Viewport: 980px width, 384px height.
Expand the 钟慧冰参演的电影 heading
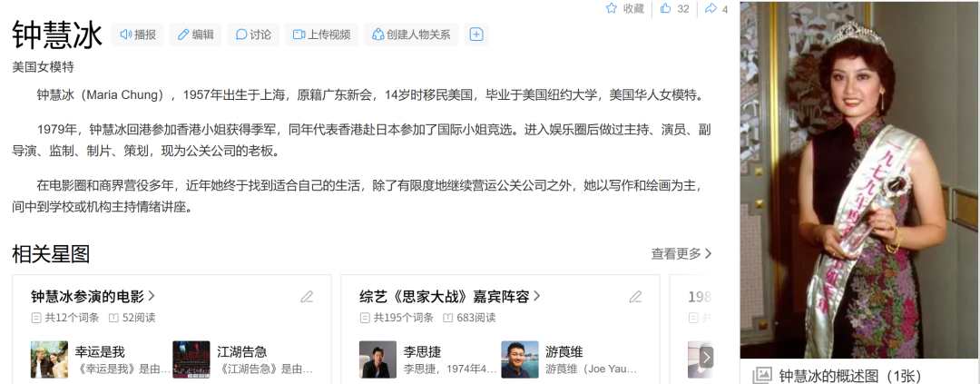[93, 297]
